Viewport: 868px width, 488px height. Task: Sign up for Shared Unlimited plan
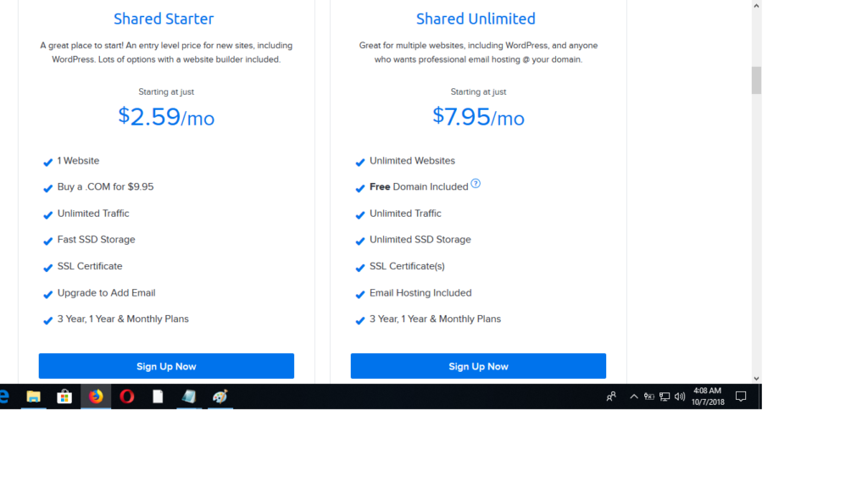(478, 366)
